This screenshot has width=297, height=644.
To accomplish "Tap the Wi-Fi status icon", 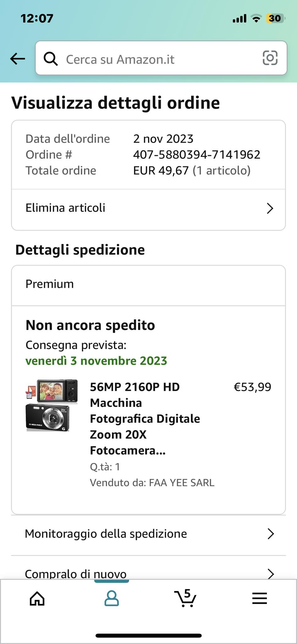I will coord(256,19).
